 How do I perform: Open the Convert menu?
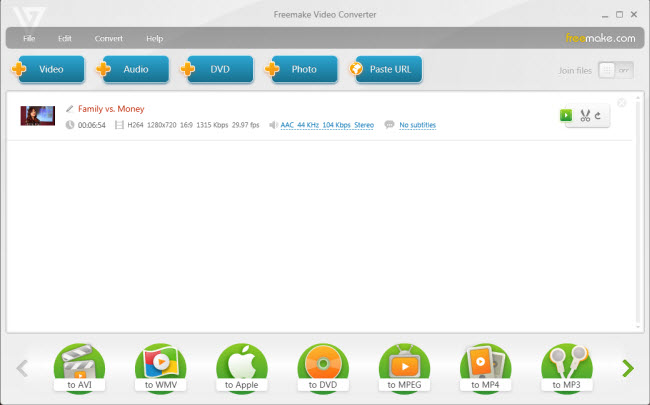point(109,39)
